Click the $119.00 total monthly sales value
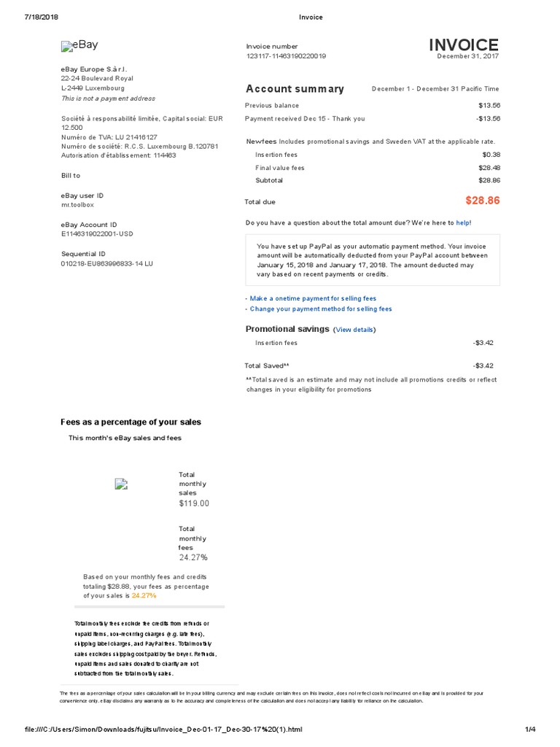This screenshot has height=747, width=560. click(193, 503)
